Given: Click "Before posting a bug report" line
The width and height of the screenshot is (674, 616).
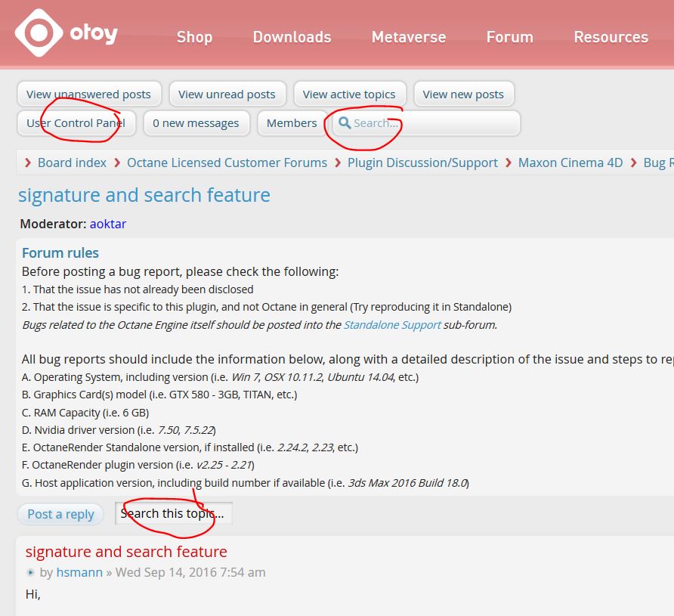Looking at the screenshot, I should [180, 271].
